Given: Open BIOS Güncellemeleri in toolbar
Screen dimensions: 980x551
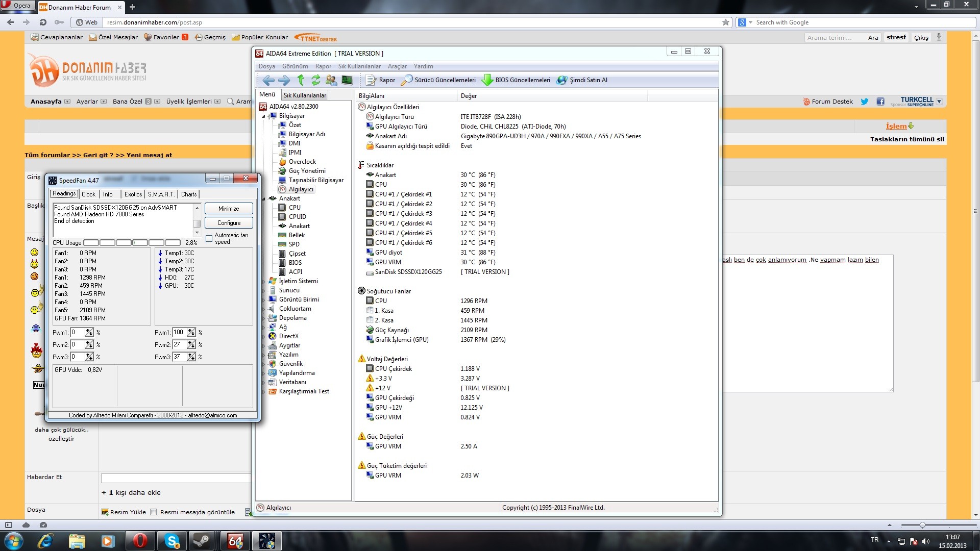Looking at the screenshot, I should tap(516, 80).
